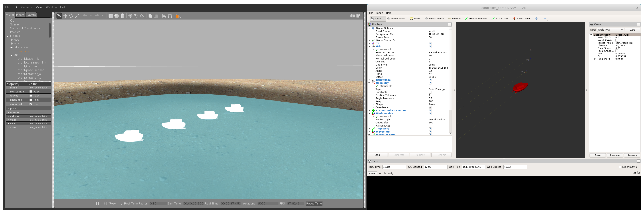Insert a sphere shape
This screenshot has width=644, height=214.
117,16
